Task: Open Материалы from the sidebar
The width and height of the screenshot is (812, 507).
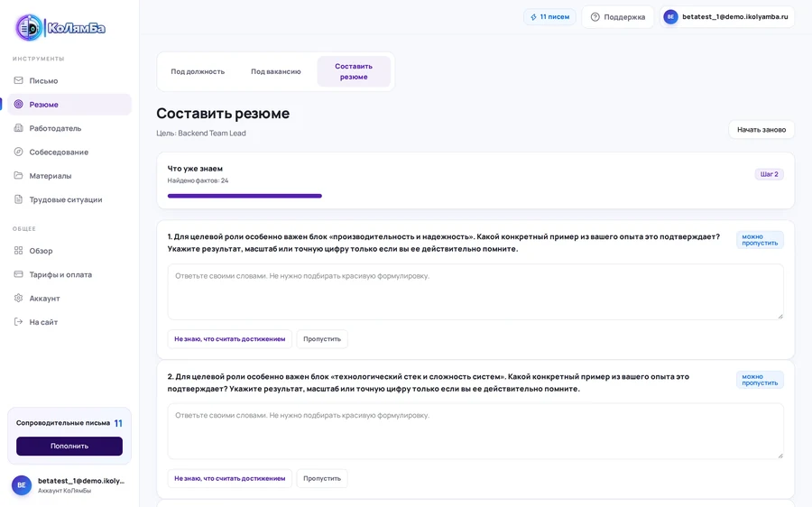Action: tap(69, 176)
